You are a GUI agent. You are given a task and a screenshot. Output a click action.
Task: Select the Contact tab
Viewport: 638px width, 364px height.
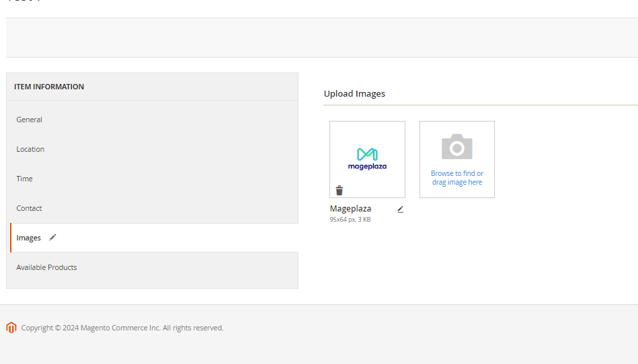click(x=30, y=208)
